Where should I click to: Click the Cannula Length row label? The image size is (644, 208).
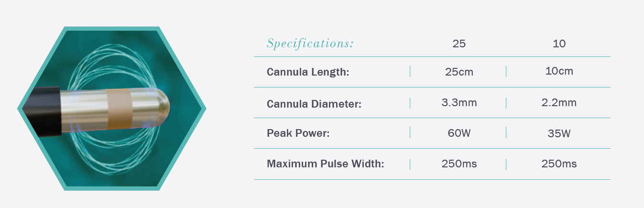click(x=308, y=72)
